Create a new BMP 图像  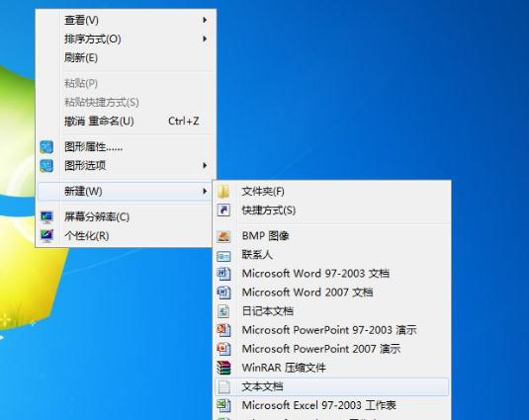[x=332, y=236]
